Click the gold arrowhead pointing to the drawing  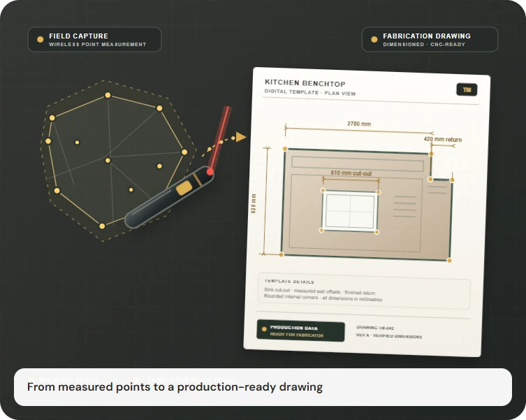click(240, 137)
